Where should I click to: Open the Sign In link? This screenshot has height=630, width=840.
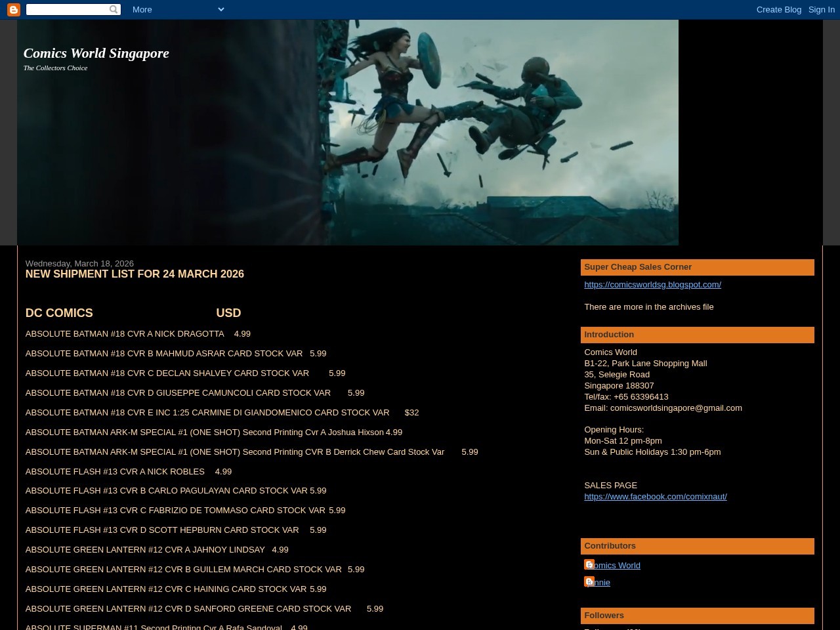(x=821, y=10)
